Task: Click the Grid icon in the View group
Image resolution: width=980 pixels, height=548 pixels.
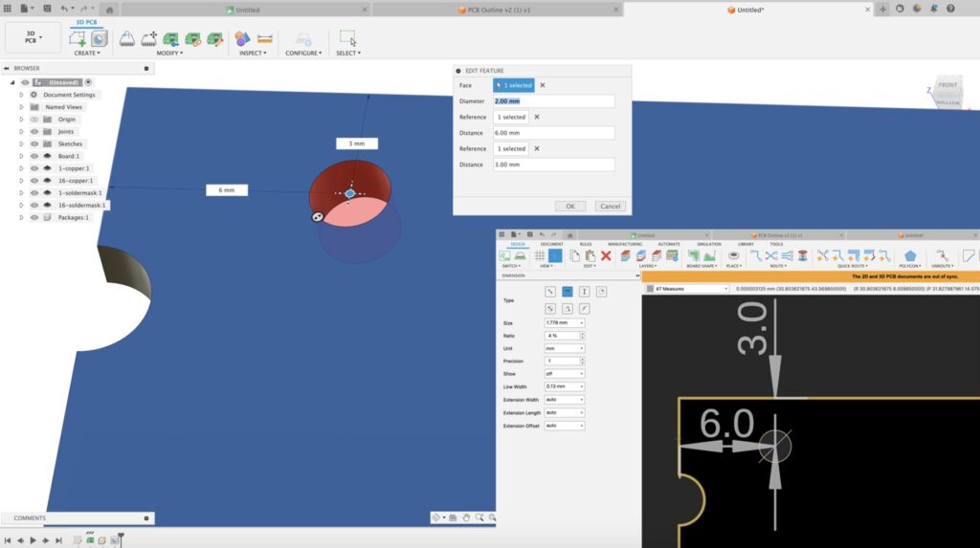Action: click(540, 256)
